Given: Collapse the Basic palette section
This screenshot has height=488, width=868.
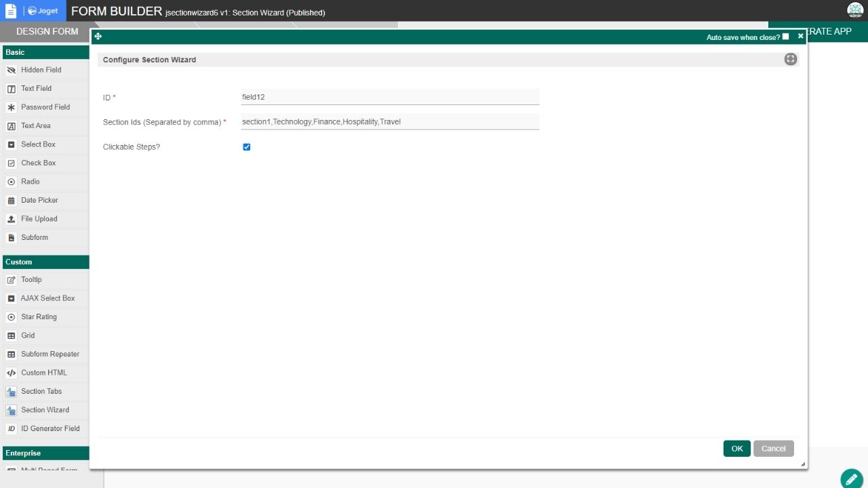Looking at the screenshot, I should point(45,52).
